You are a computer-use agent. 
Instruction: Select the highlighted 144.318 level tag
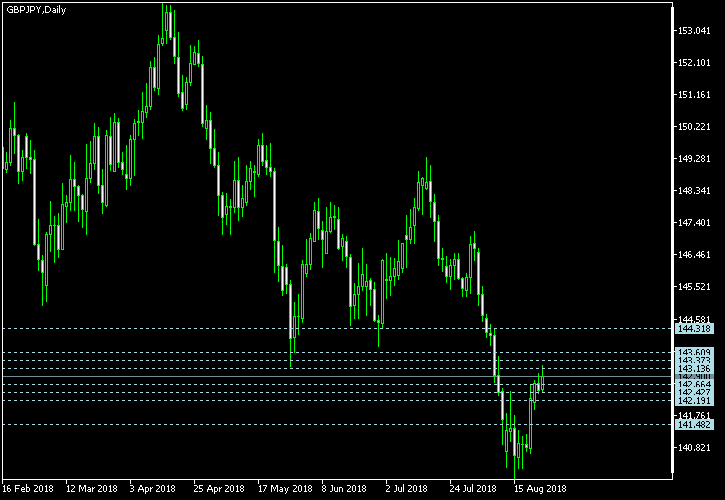(694, 329)
